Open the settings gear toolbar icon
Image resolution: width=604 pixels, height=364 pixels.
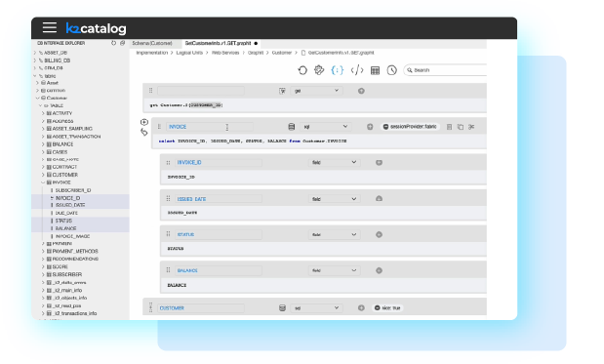tap(319, 70)
